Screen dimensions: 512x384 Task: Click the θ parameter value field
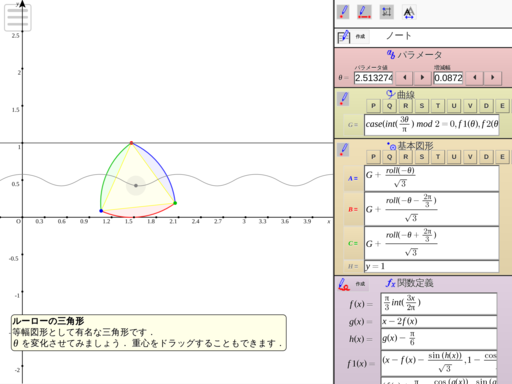373,78
